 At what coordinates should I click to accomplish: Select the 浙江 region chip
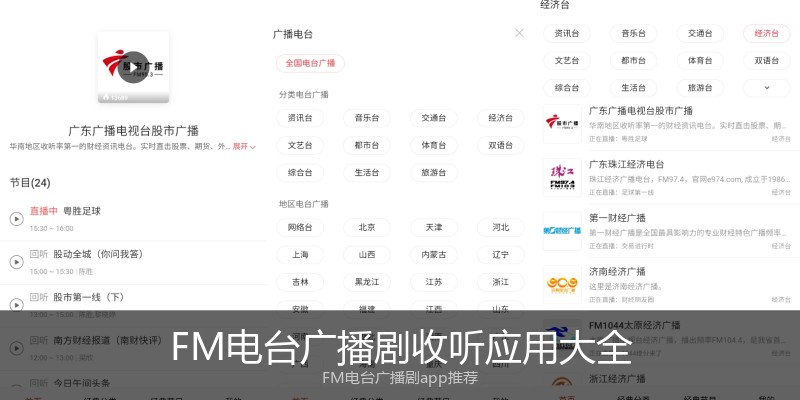(x=501, y=282)
